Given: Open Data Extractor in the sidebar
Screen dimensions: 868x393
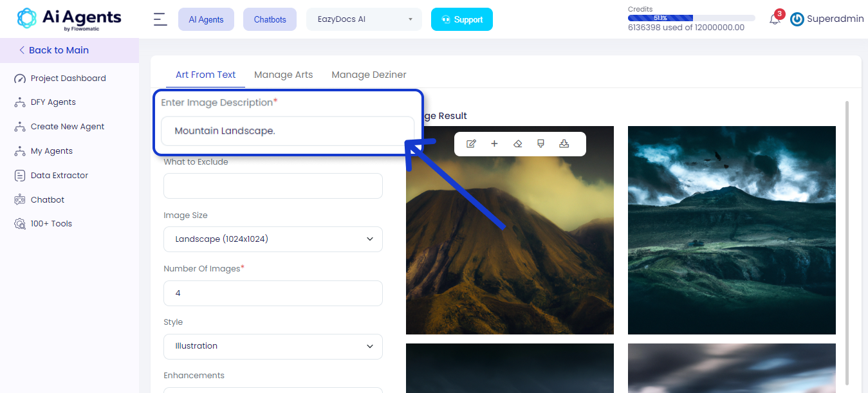Looking at the screenshot, I should tap(59, 176).
